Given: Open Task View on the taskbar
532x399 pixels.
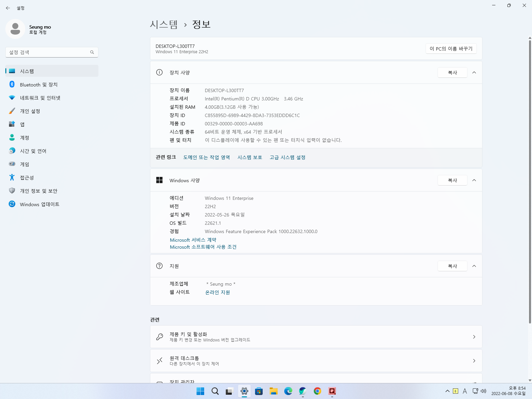Looking at the screenshot, I should click(x=229, y=391).
